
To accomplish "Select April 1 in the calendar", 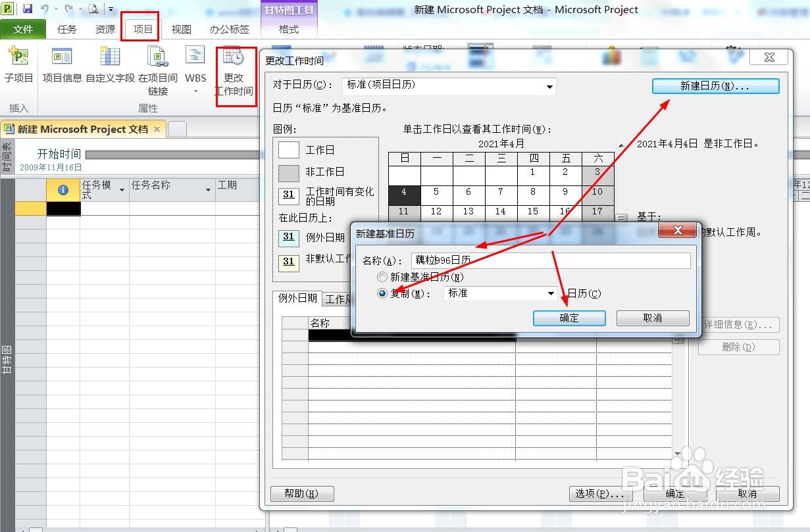I will click(x=533, y=174).
